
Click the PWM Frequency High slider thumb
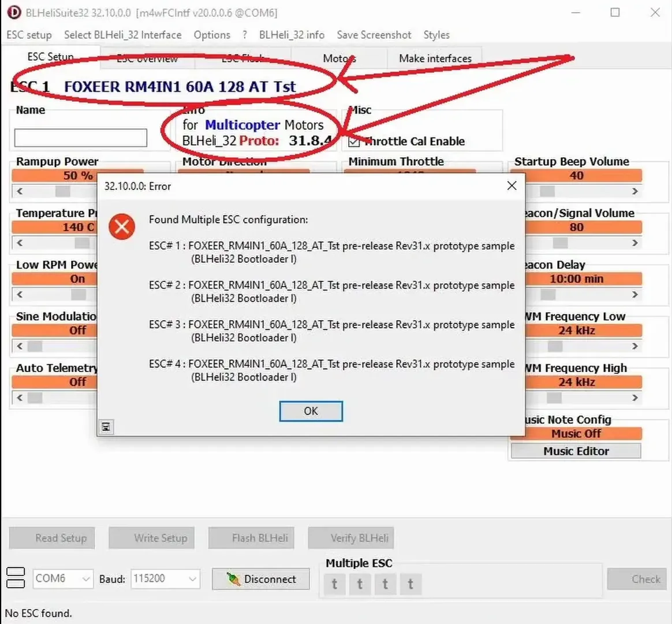554,398
